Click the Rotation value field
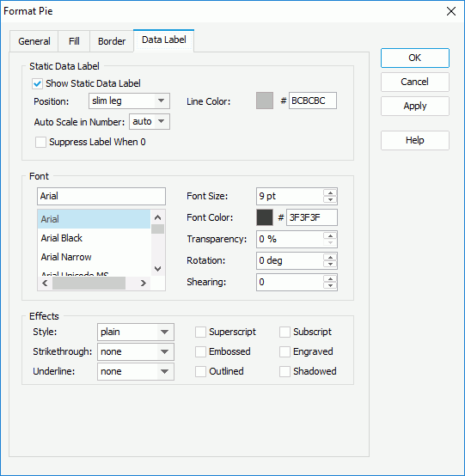The width and height of the screenshot is (465, 476). point(290,260)
